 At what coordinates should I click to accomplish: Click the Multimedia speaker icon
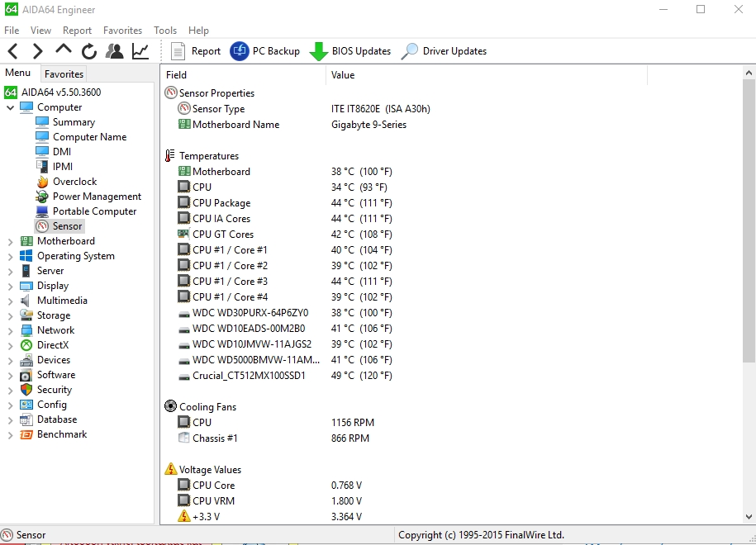26,301
